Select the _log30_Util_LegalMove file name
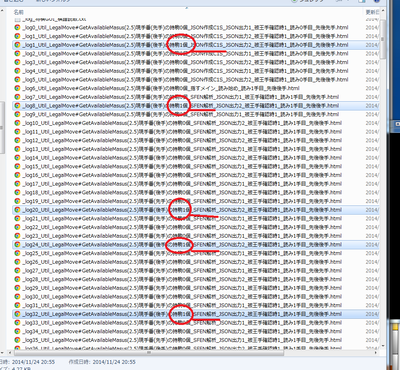 point(182,297)
